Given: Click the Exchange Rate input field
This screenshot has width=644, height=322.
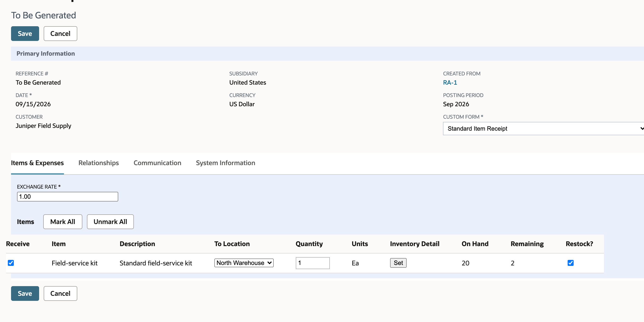Looking at the screenshot, I should [x=67, y=196].
